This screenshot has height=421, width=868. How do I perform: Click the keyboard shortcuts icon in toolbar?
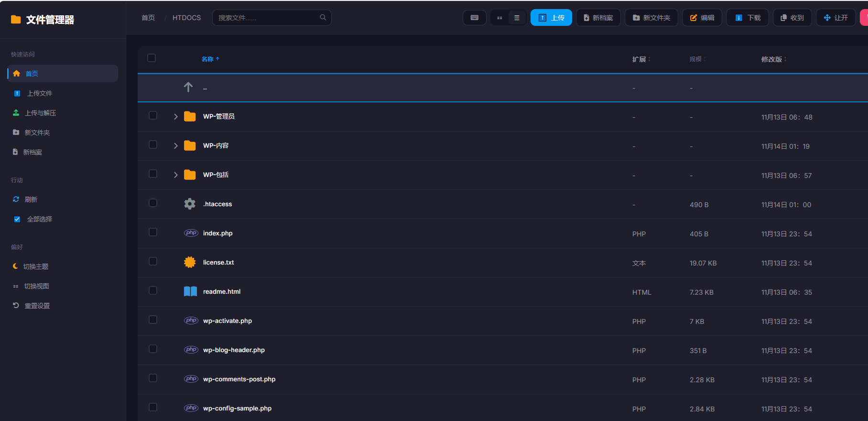[x=474, y=18]
